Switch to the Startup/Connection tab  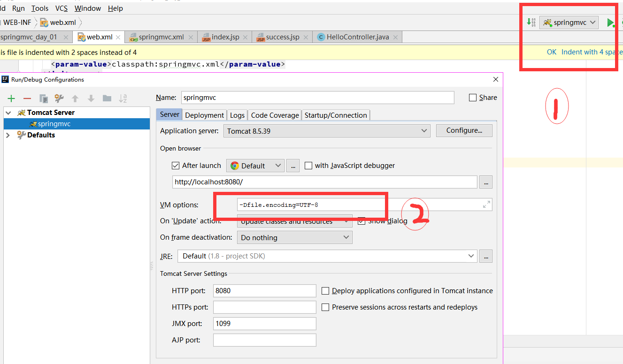[x=336, y=115]
